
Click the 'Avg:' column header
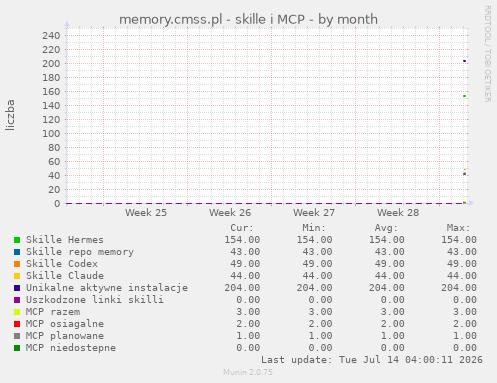tap(386, 228)
